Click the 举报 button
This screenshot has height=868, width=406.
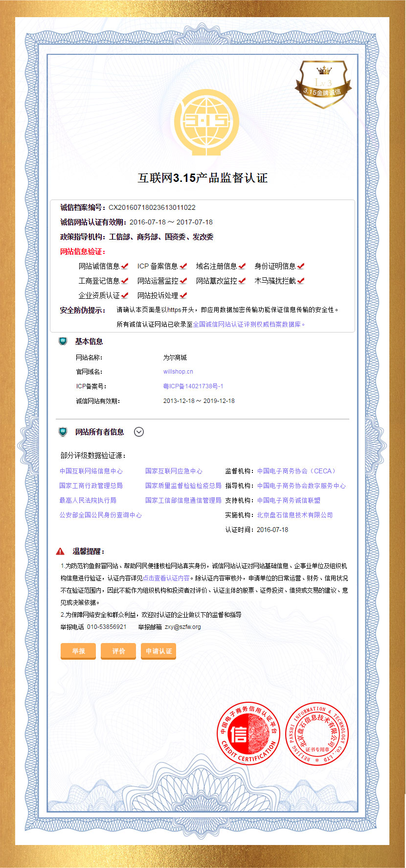coord(78,651)
